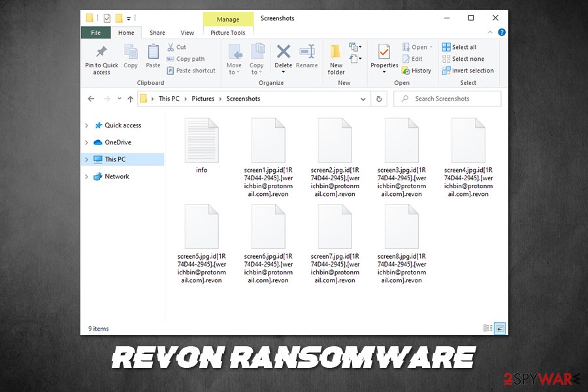588x392 pixels.
Task: Select the screen6.jpg revon file
Action: pos(268,244)
